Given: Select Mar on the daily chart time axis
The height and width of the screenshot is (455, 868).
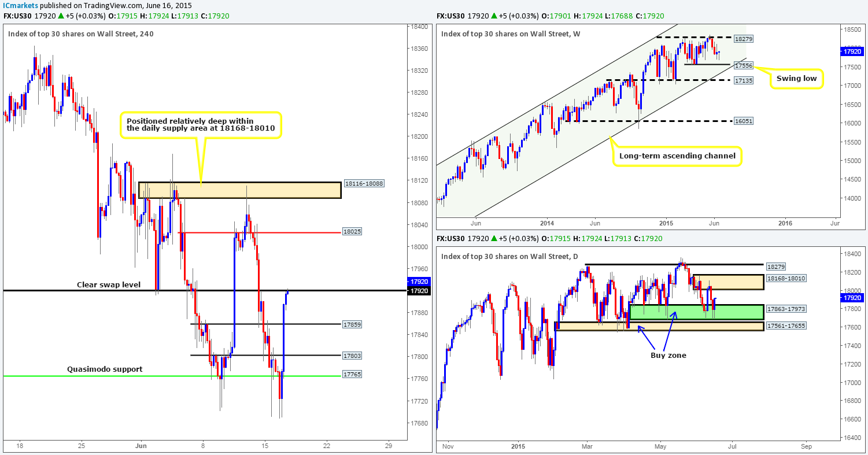Looking at the screenshot, I should pos(588,446).
